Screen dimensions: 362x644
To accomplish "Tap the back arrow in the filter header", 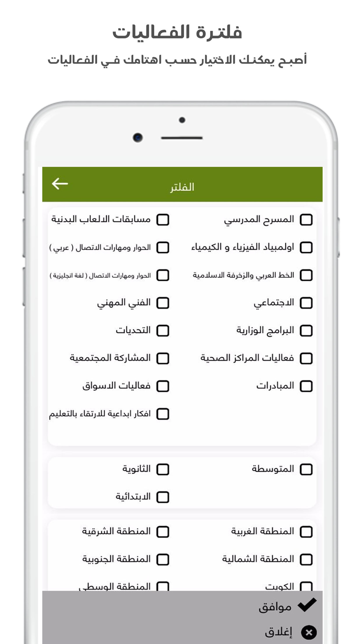I will [x=60, y=184].
